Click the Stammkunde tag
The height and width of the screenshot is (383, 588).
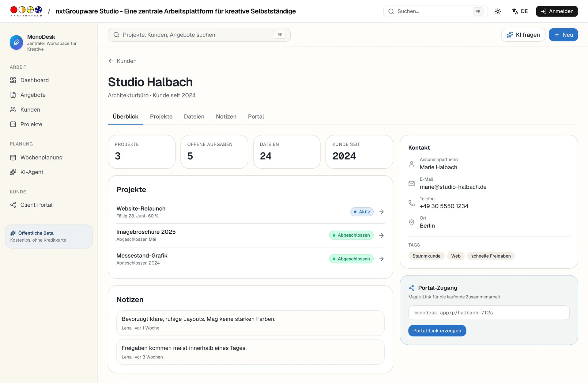426,256
